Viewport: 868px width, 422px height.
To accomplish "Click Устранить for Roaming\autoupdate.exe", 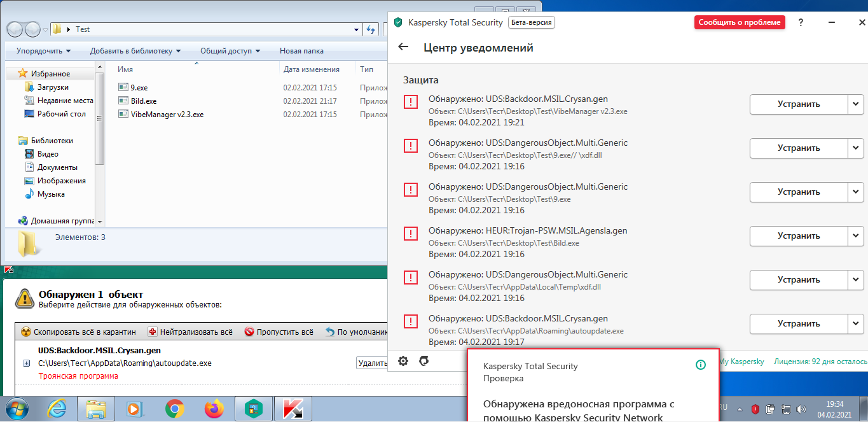I will [799, 323].
